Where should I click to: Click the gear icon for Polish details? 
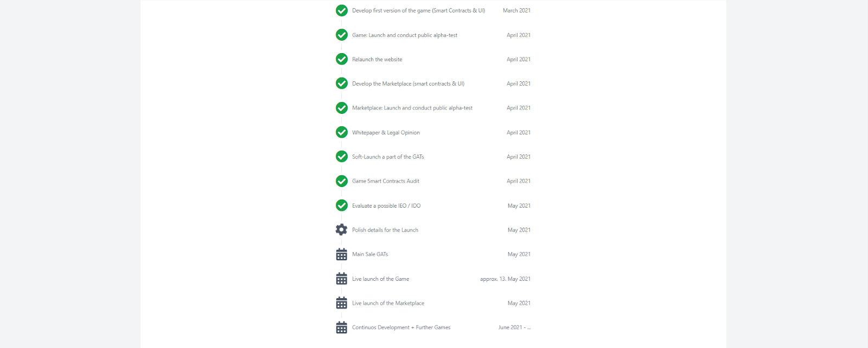(x=342, y=230)
